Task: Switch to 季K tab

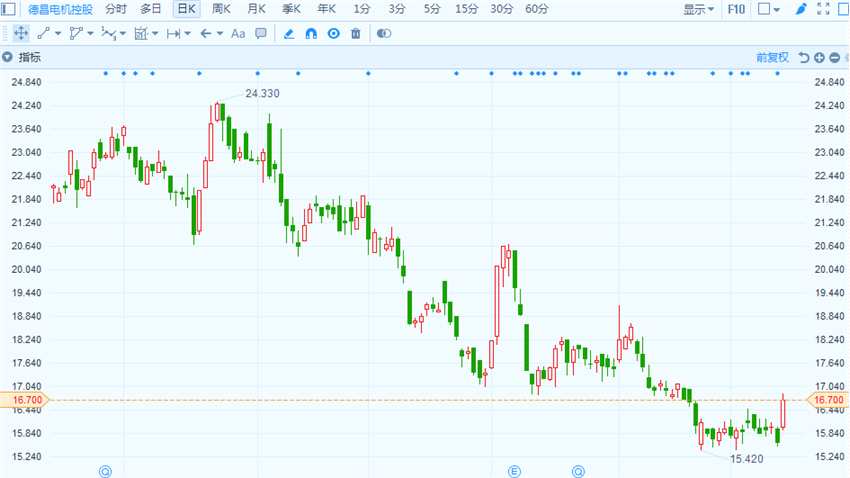Action: (291, 9)
